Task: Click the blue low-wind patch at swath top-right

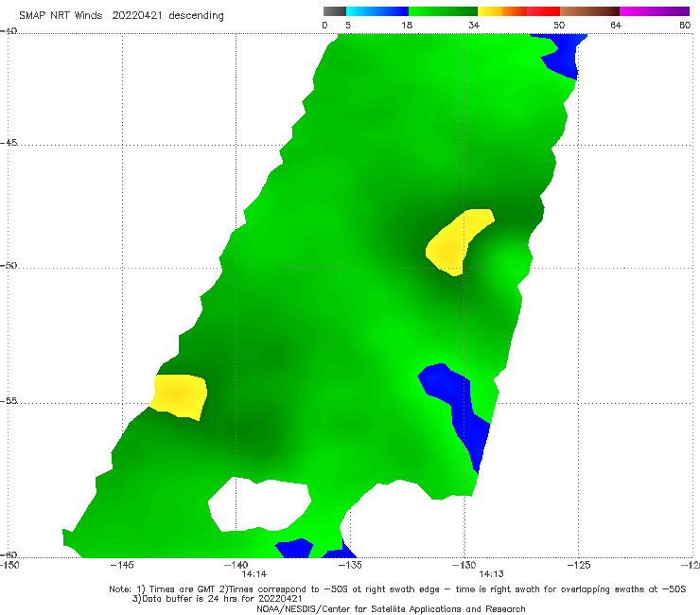Action: click(x=564, y=55)
